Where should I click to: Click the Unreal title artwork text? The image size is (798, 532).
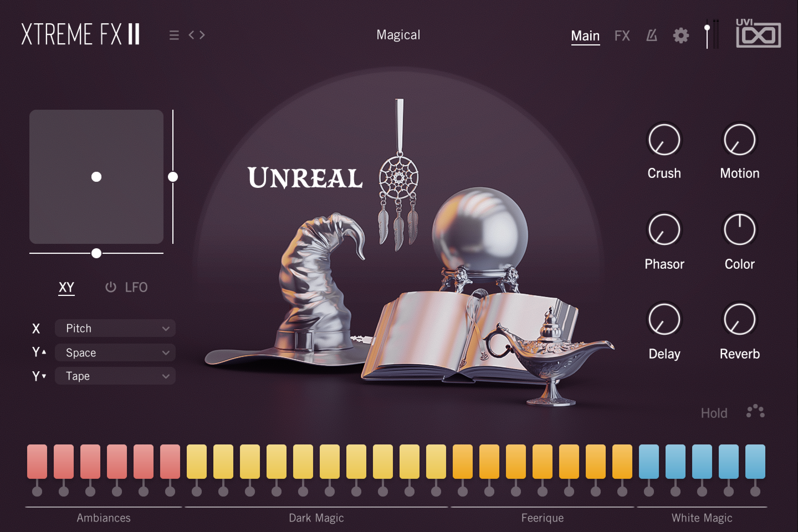point(305,177)
